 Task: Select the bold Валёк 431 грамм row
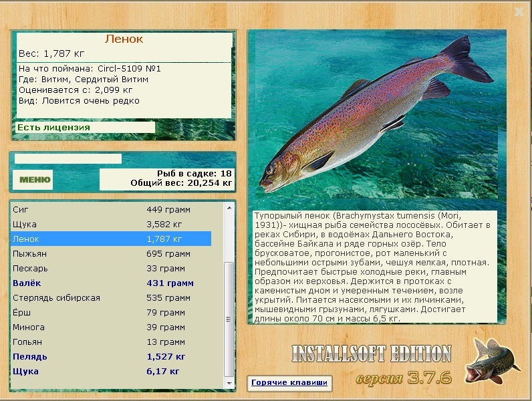[x=112, y=283]
